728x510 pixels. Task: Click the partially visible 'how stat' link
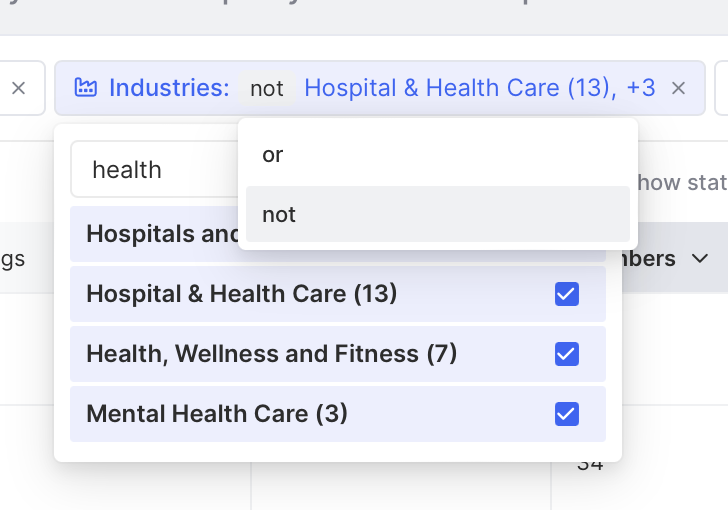[682, 183]
